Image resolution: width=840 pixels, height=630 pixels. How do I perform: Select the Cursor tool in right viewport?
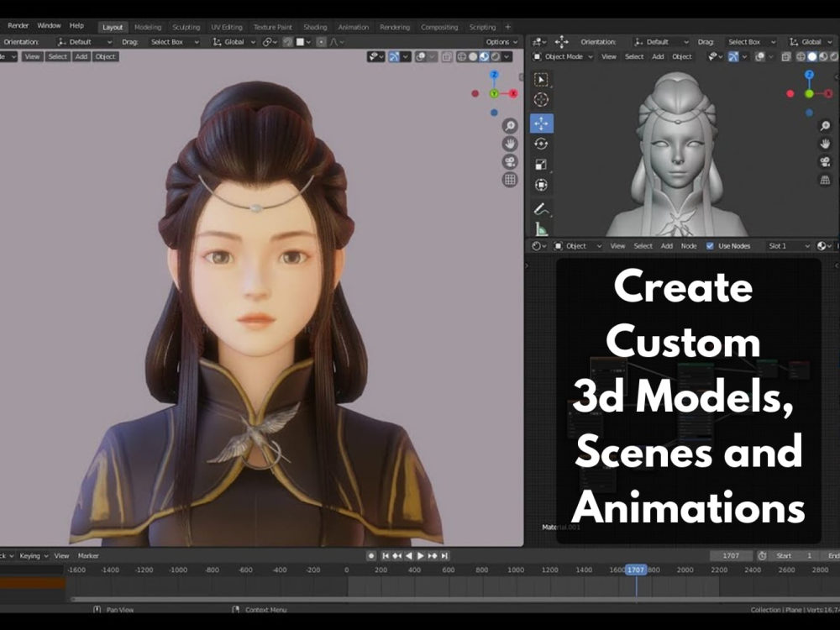point(541,100)
